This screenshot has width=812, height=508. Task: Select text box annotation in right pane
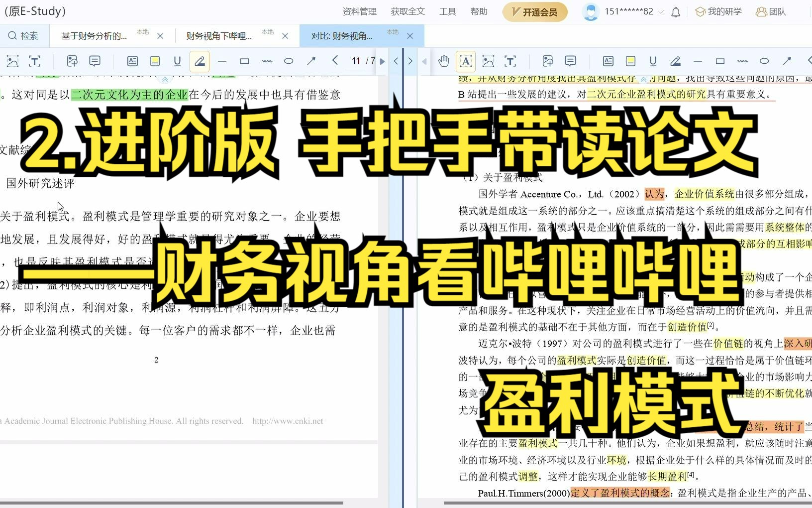tap(608, 61)
